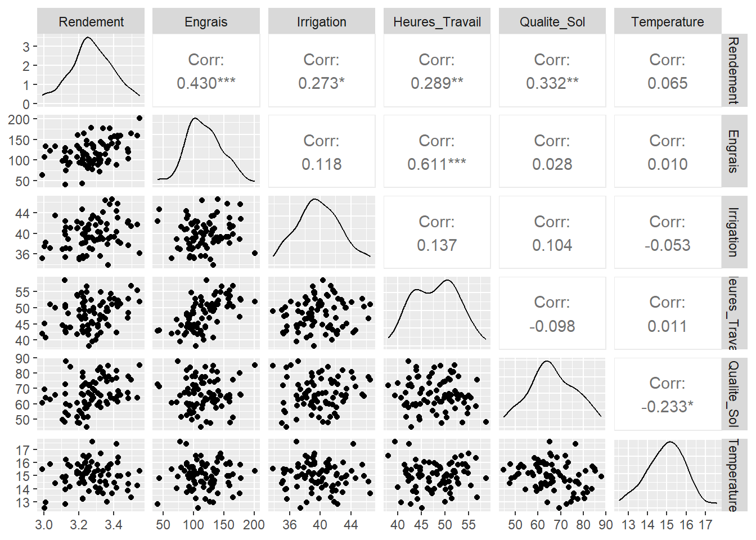
Task: Click the Engrais versus Rendement scatter plot
Action: (x=91, y=151)
